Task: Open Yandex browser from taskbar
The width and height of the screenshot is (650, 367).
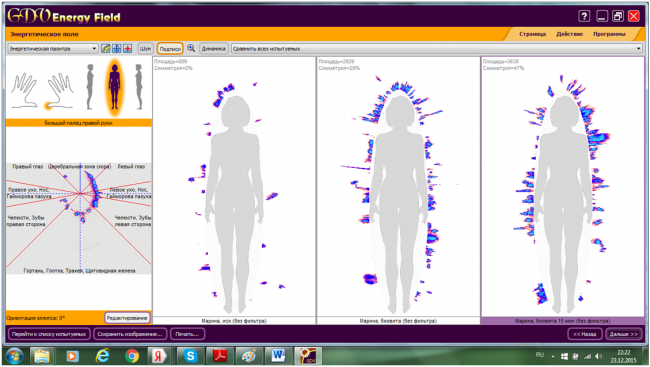Action: pos(158,356)
